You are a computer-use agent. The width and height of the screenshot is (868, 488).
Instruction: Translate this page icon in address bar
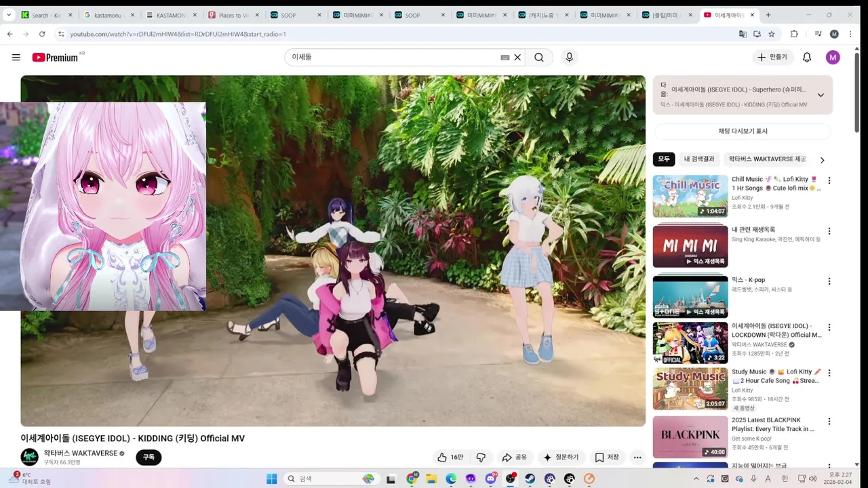(743, 34)
